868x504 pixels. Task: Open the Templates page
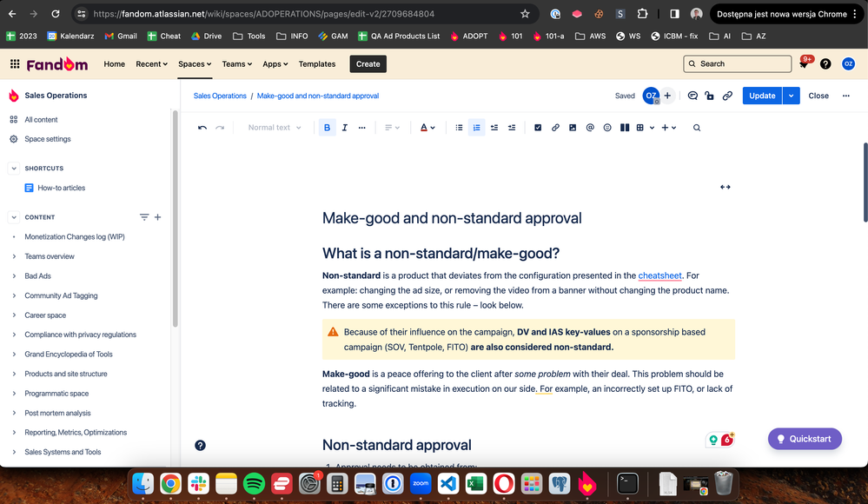(316, 63)
